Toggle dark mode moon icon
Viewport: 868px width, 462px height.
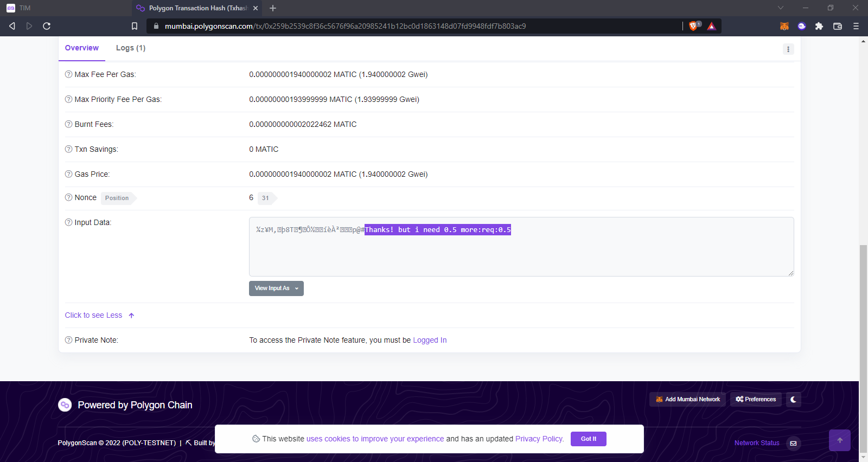click(x=793, y=399)
